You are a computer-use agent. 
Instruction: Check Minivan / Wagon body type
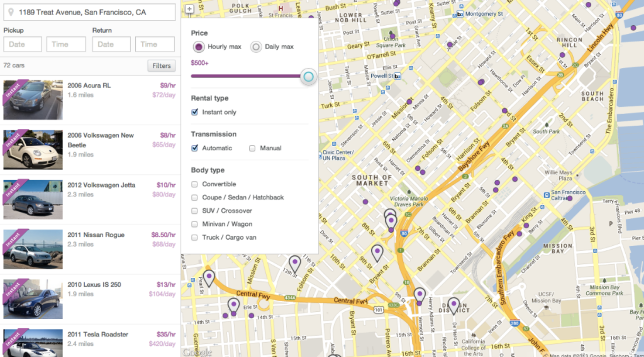(195, 224)
